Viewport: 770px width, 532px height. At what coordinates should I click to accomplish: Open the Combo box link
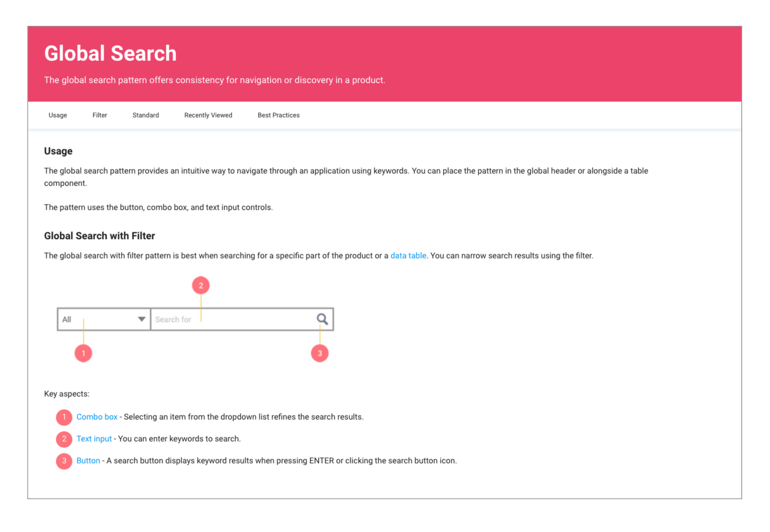pos(97,417)
